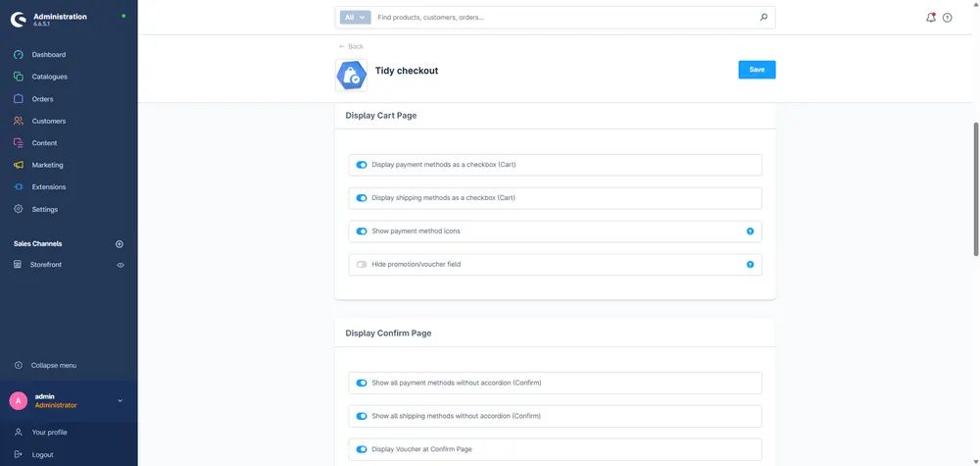Open the Dashboard icon in sidebar
Screen dimensions: 980x466
(18, 54)
